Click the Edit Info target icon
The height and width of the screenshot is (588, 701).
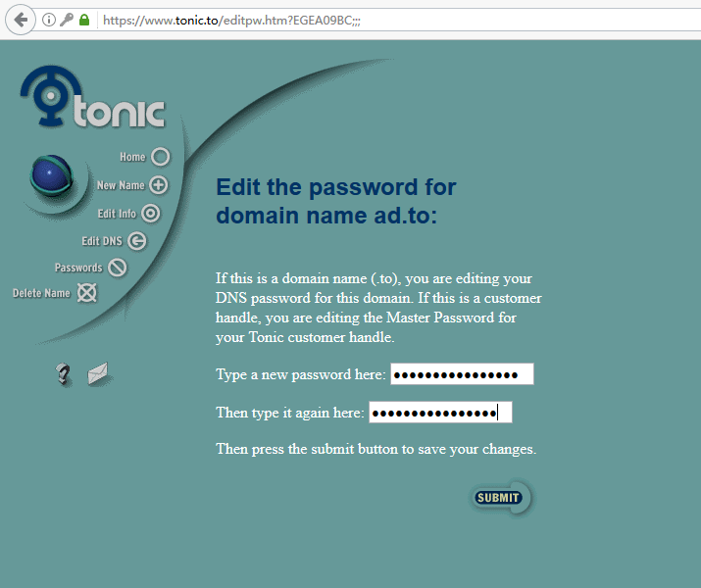click(151, 214)
